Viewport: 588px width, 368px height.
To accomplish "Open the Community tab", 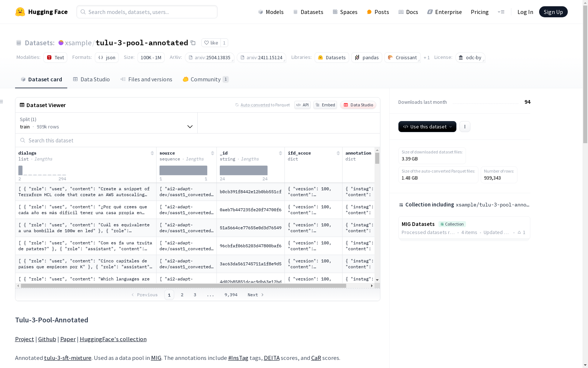I will [x=206, y=79].
